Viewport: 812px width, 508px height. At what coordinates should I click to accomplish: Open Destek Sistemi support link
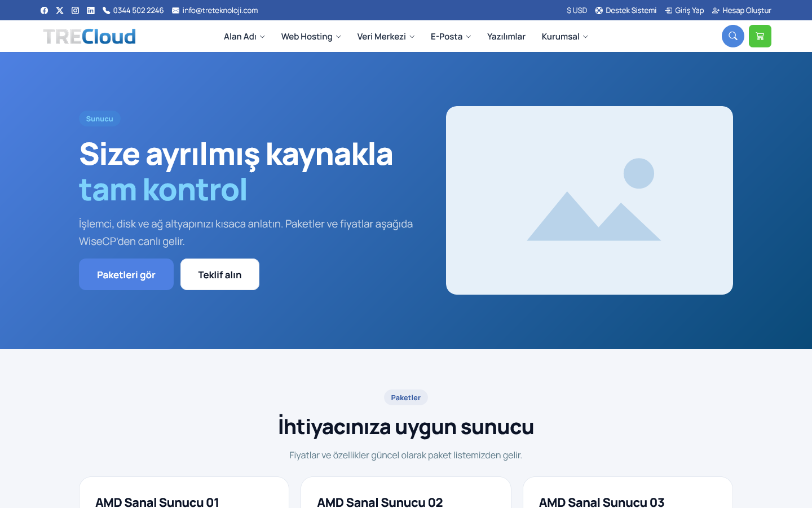tap(626, 10)
